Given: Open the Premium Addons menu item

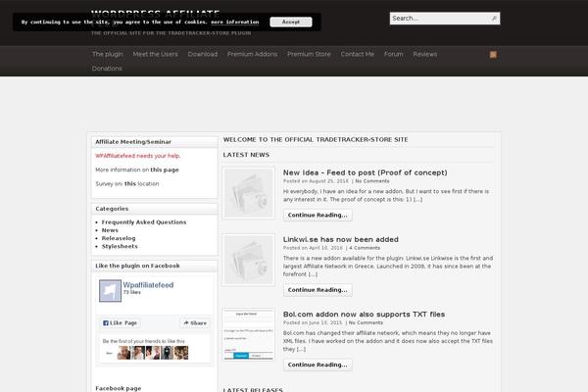Looking at the screenshot, I should pyautogui.click(x=253, y=54).
